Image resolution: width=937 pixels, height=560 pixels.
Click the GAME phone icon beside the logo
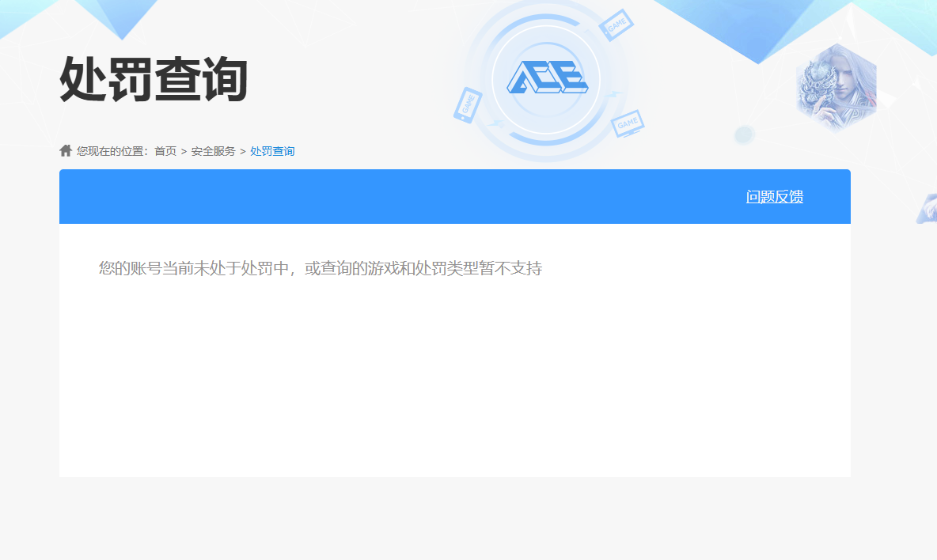click(466, 105)
